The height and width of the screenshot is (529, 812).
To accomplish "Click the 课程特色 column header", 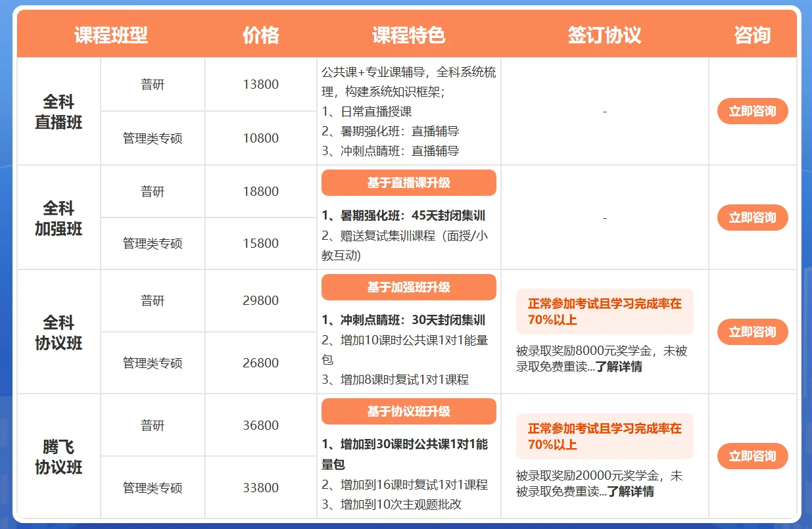I will (408, 35).
